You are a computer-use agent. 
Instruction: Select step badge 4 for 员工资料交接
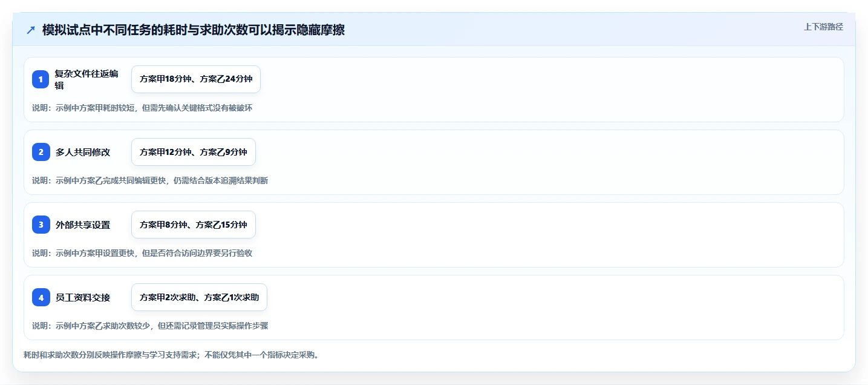[x=41, y=297]
